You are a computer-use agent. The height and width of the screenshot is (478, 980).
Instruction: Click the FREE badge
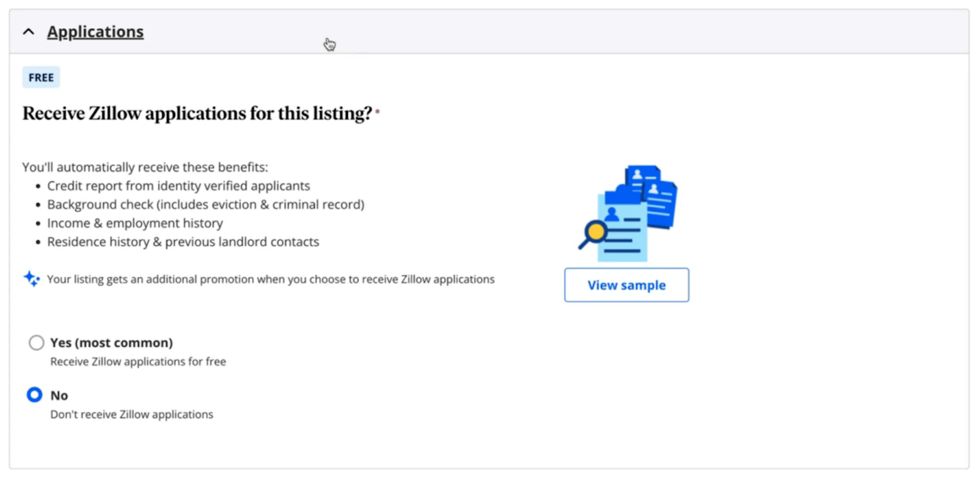point(40,77)
